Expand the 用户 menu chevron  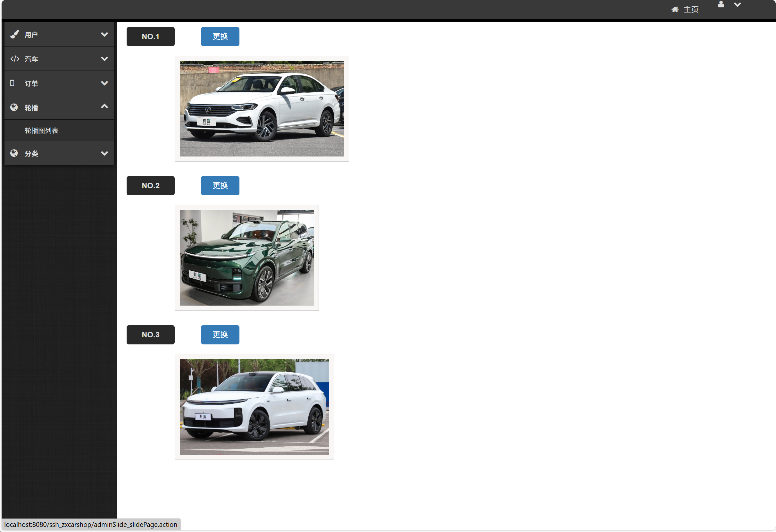pos(104,34)
